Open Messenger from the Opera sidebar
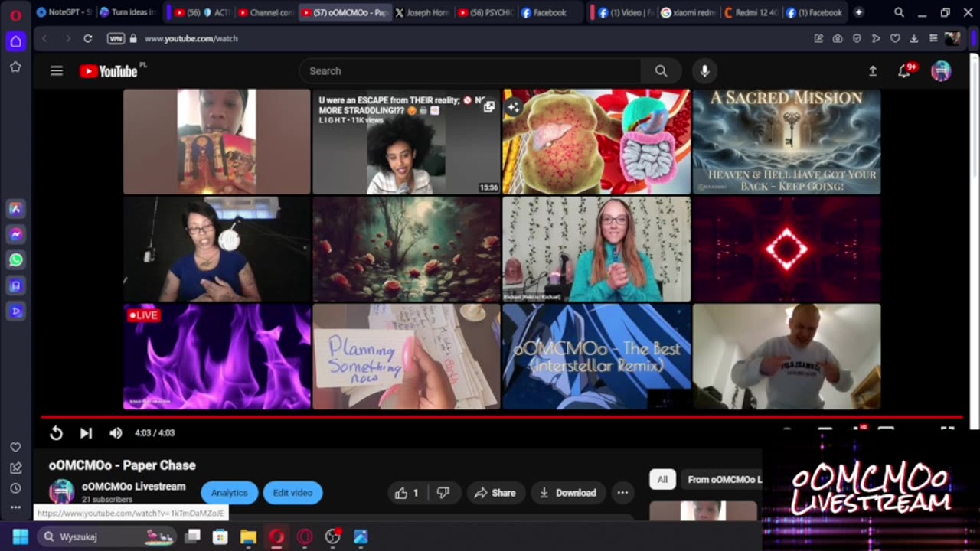Viewport: 980px width, 551px height. (15, 234)
